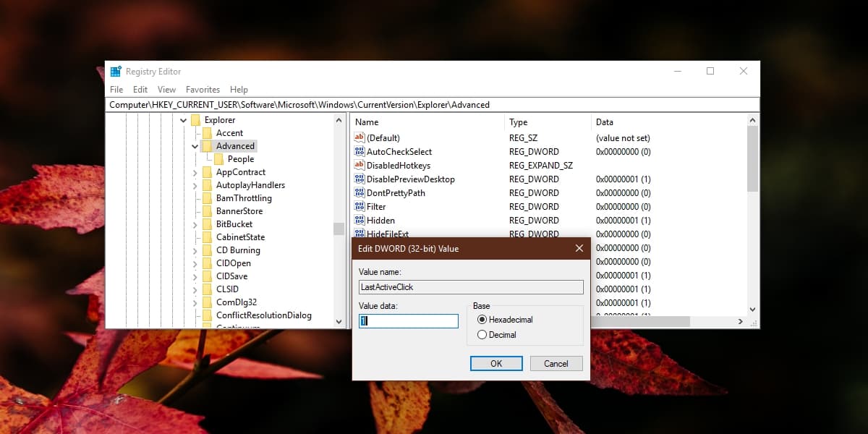Cancel the Edit DWORD dialog
Viewport: 868px width, 434px height.
556,363
